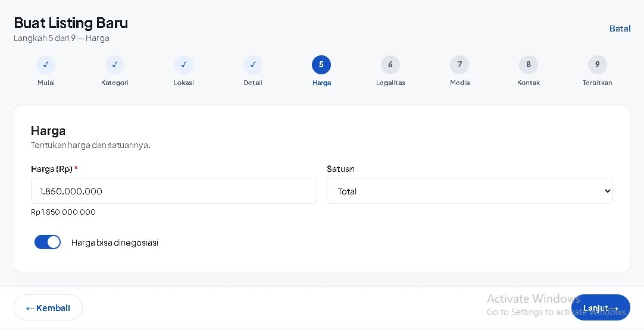Select current step 5 Harga circle
The height and width of the screenshot is (330, 644).
[321, 64]
